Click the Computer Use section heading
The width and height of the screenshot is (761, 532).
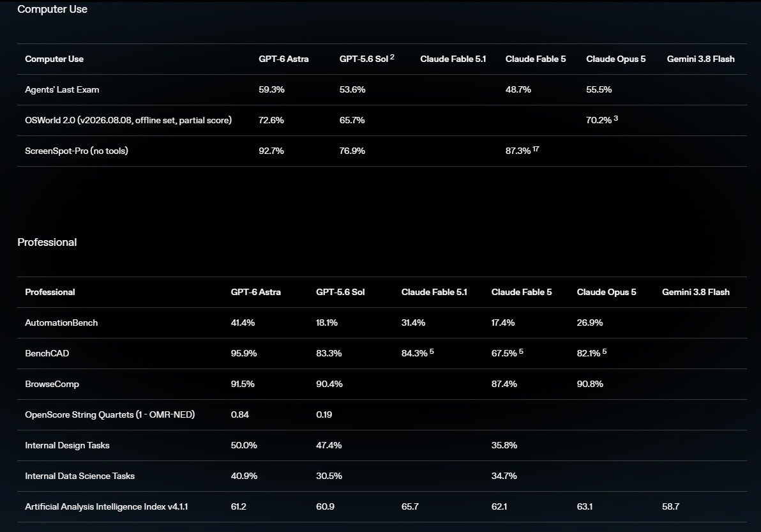pyautogui.click(x=52, y=9)
